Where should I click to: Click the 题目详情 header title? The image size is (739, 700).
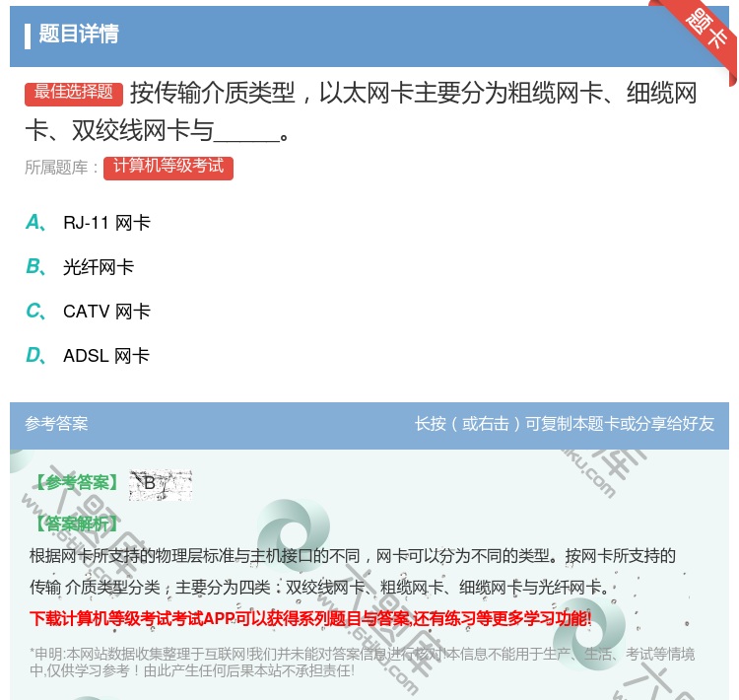tap(79, 34)
